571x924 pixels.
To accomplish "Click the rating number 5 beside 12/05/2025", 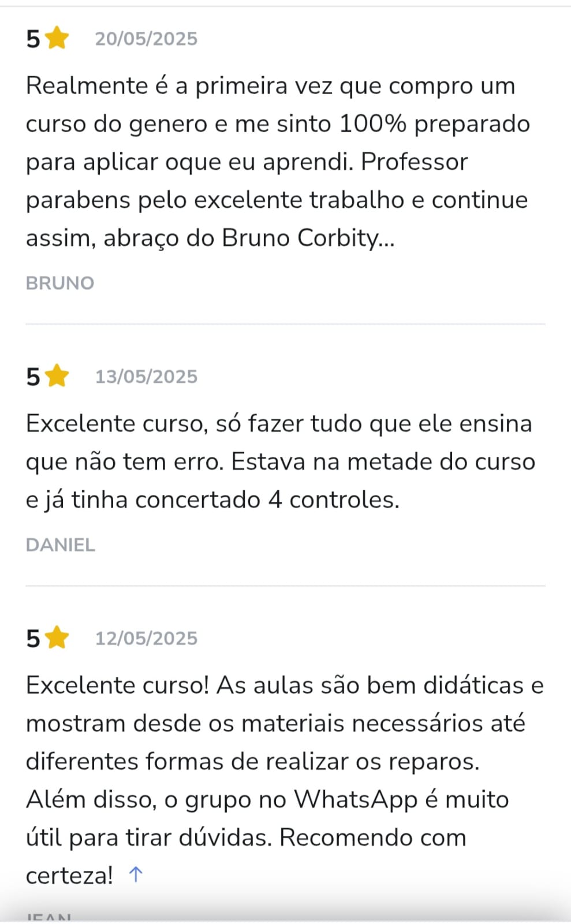I will pyautogui.click(x=33, y=639).
